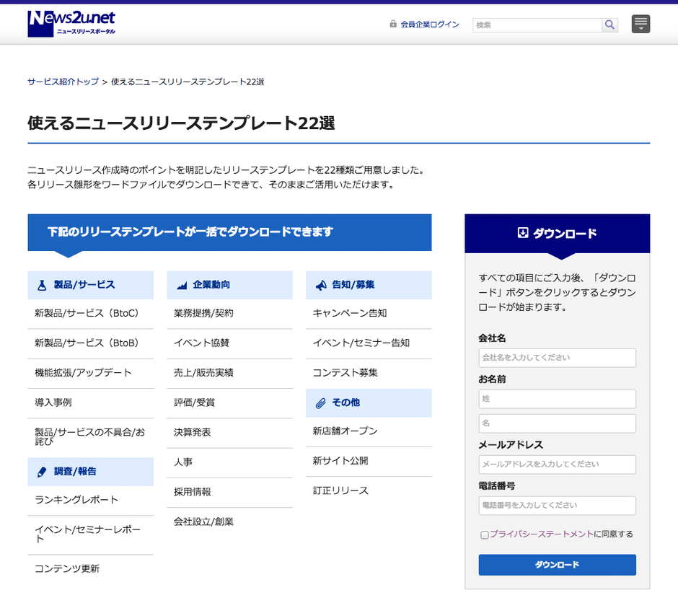
Task: Click the paperclip icon beside その他
Action: coord(321,402)
